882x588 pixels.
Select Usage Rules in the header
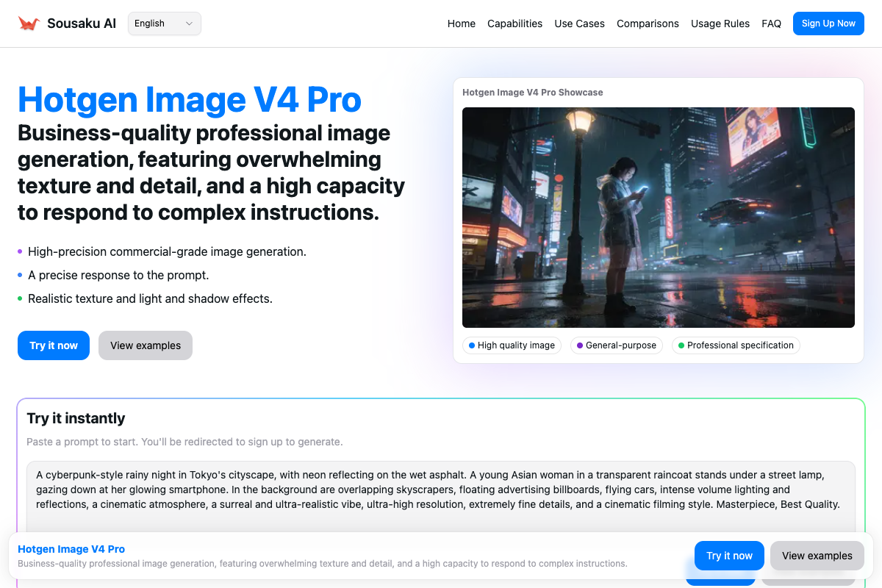(x=720, y=24)
